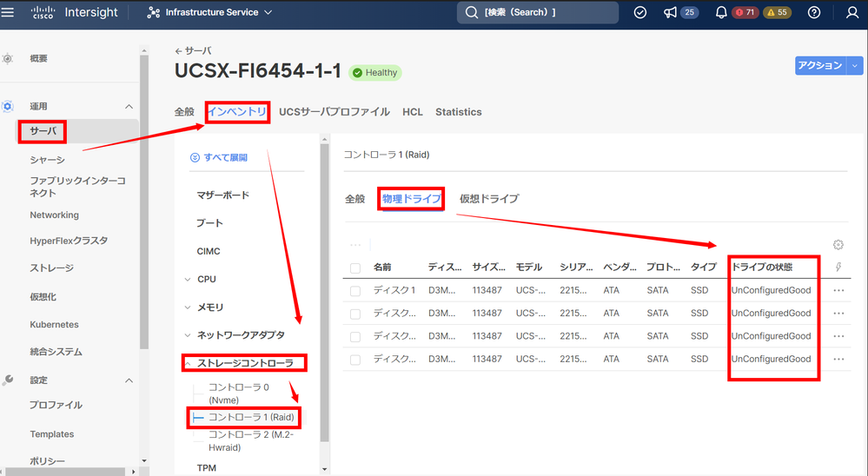Switch to 仮想ドライブ sub-tab
The height and width of the screenshot is (476, 868).
[489, 199]
